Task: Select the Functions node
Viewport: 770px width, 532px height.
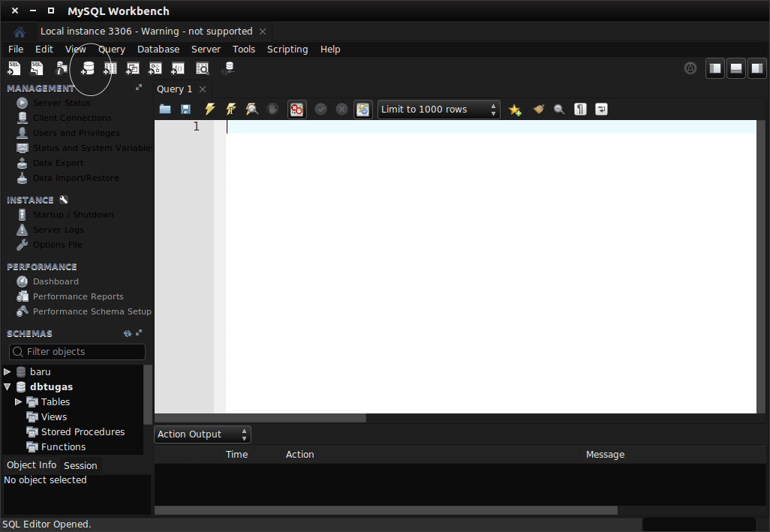Action: [x=63, y=446]
